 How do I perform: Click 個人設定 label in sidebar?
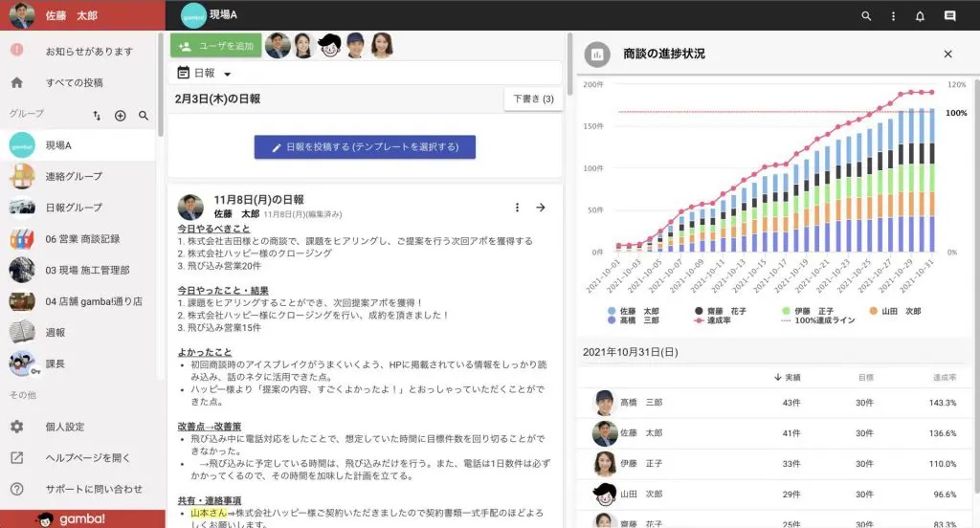(64, 427)
